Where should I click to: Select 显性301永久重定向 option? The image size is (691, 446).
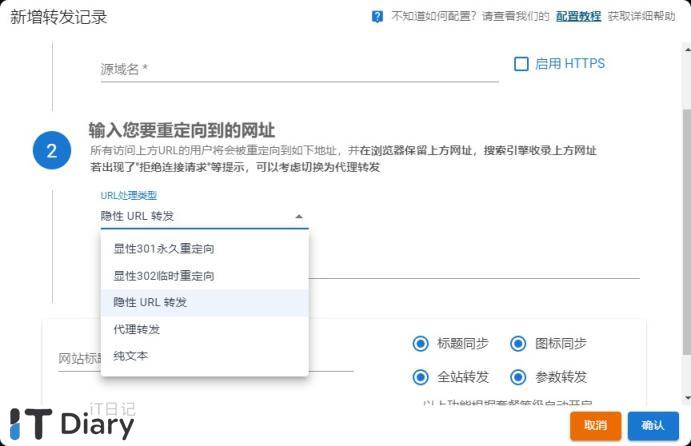(x=204, y=249)
